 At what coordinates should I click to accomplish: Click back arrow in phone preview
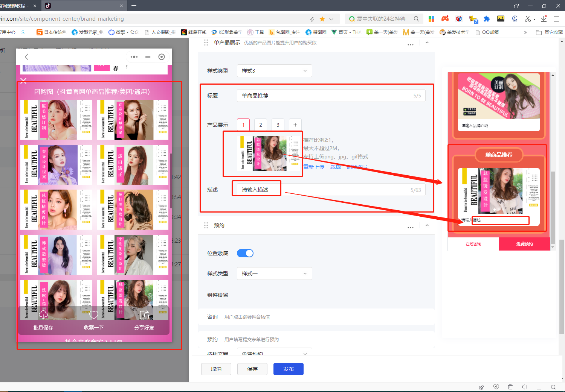26,57
